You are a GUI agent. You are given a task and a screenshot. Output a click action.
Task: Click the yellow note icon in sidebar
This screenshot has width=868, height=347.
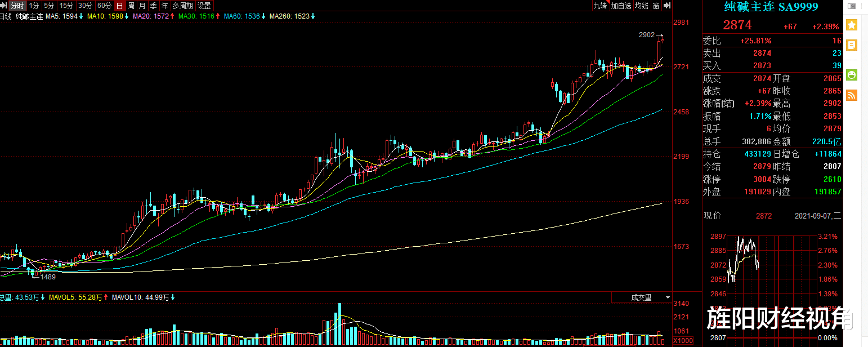pos(852,45)
